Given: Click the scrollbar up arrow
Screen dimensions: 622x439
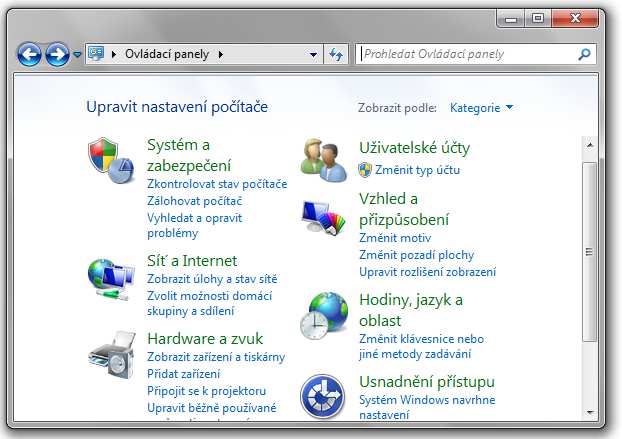Looking at the screenshot, I should [x=590, y=146].
